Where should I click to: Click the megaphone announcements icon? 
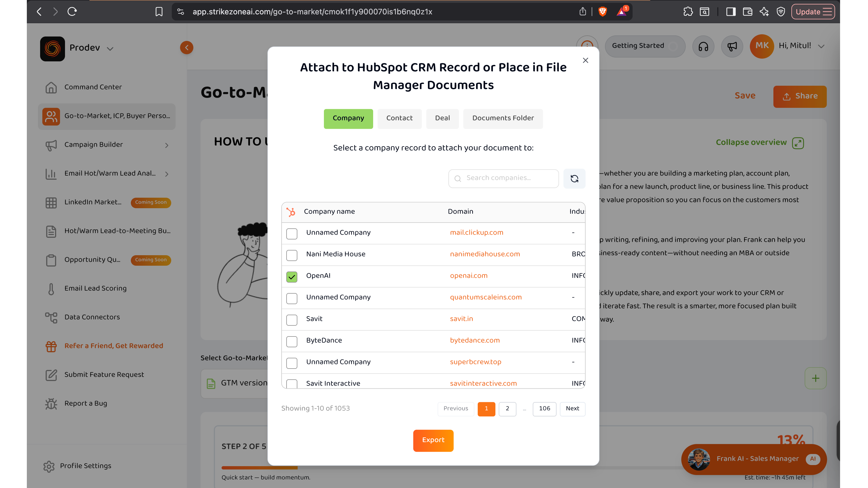732,46
